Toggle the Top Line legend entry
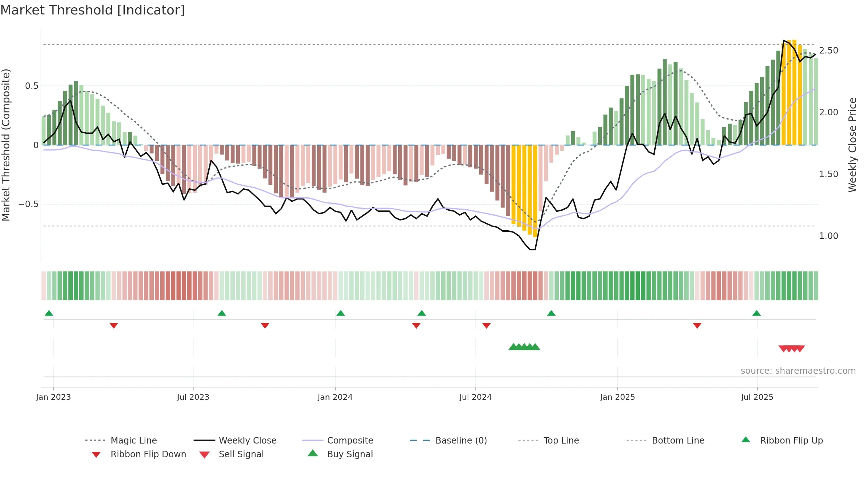868x488 pixels. 549,440
